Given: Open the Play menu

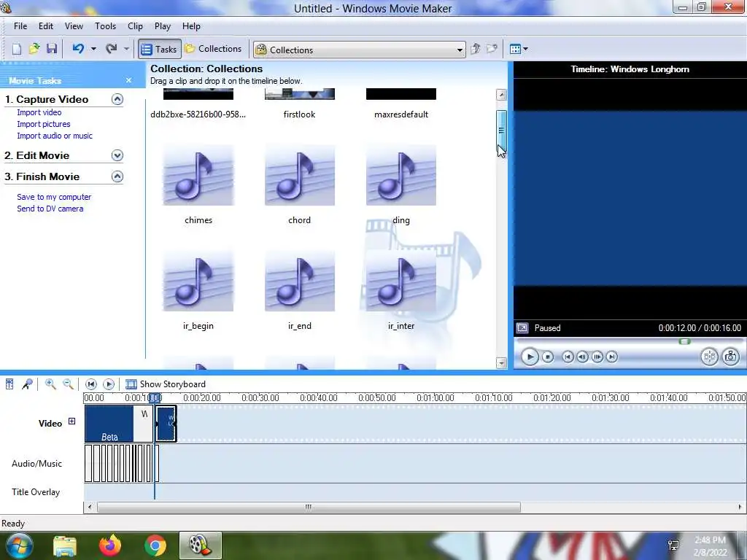Looking at the screenshot, I should [x=163, y=26].
